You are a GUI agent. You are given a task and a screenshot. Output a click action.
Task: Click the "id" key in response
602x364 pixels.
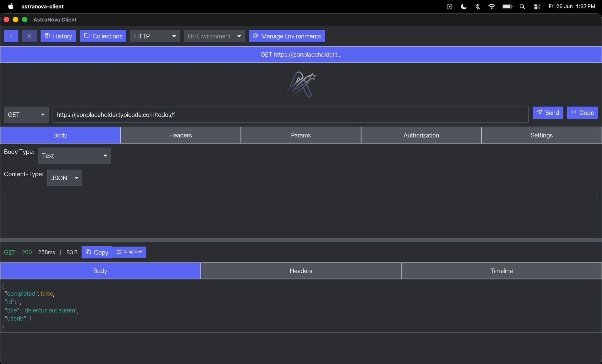[9, 302]
